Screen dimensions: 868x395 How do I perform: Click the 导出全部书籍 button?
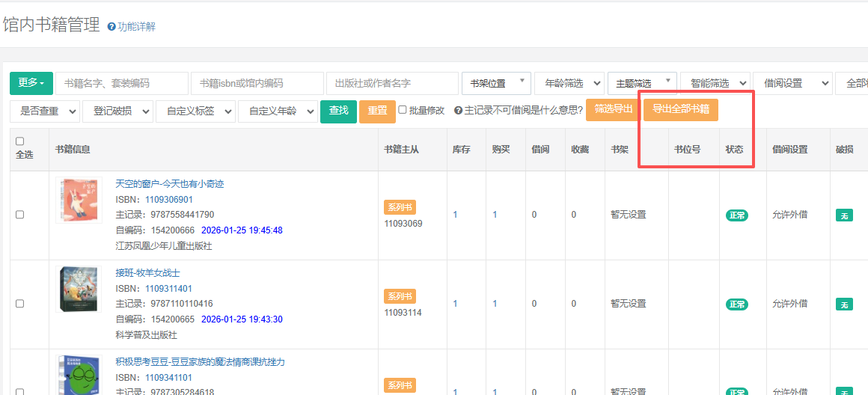(680, 109)
